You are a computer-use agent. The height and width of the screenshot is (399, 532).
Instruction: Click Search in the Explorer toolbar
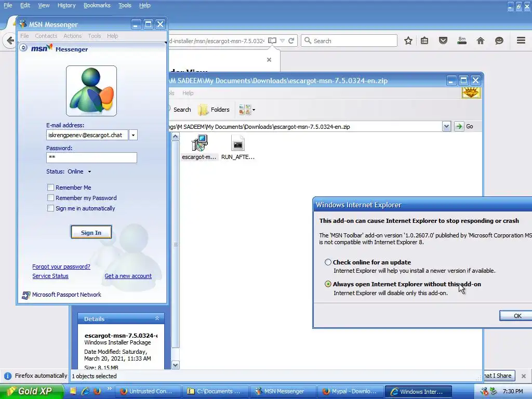(180, 110)
